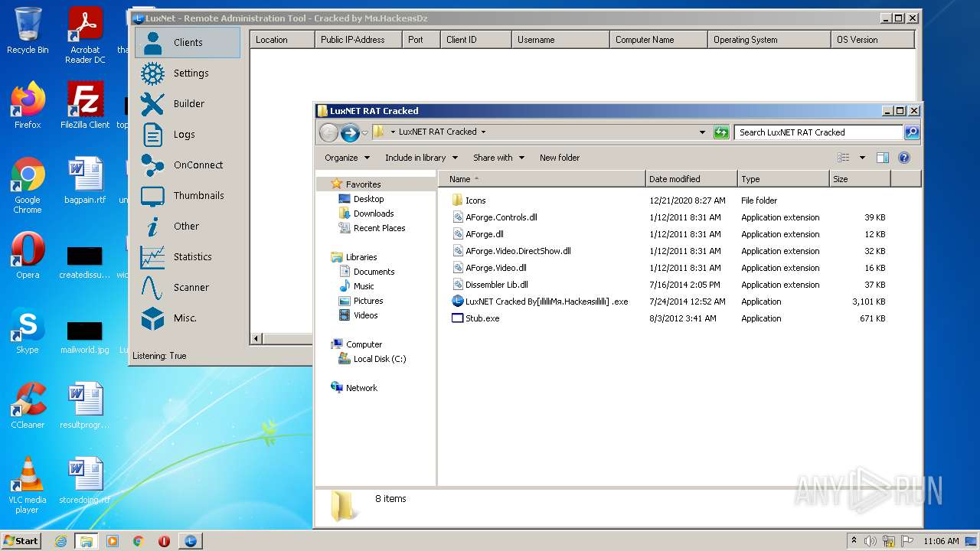Open FileZilla Client desktop shortcut
The image size is (980, 551).
click(x=85, y=106)
